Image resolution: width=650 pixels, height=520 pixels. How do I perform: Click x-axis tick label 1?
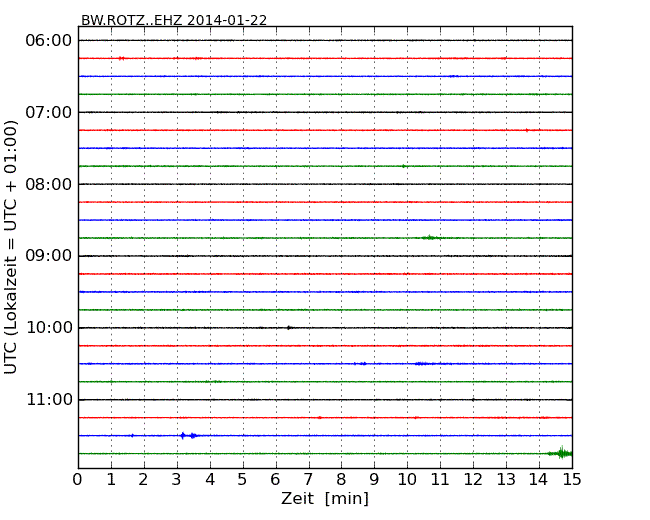click(111, 480)
